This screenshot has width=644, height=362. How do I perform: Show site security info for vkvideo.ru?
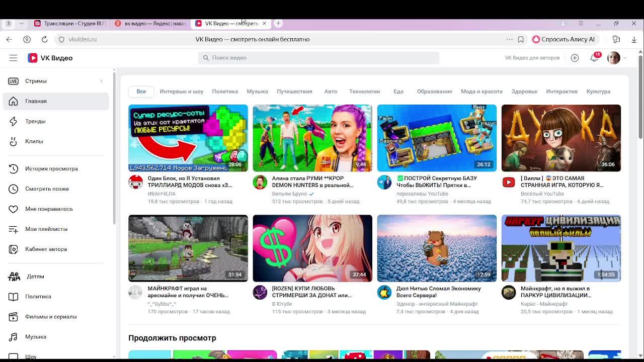(61, 39)
